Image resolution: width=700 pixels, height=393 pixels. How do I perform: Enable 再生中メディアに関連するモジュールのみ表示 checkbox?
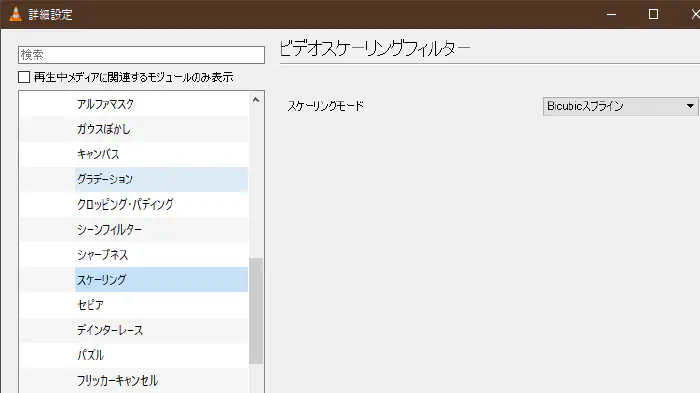click(x=24, y=77)
